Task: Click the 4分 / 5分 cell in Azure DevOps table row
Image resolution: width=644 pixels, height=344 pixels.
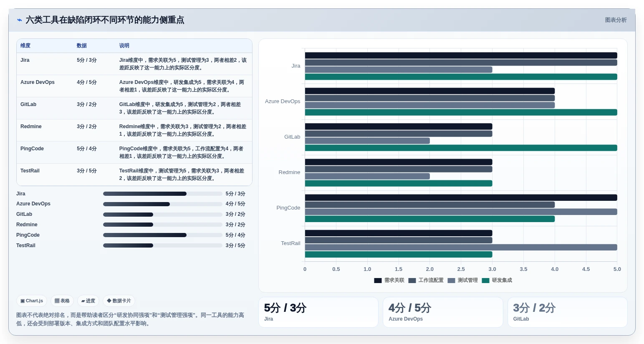Action: tap(87, 82)
